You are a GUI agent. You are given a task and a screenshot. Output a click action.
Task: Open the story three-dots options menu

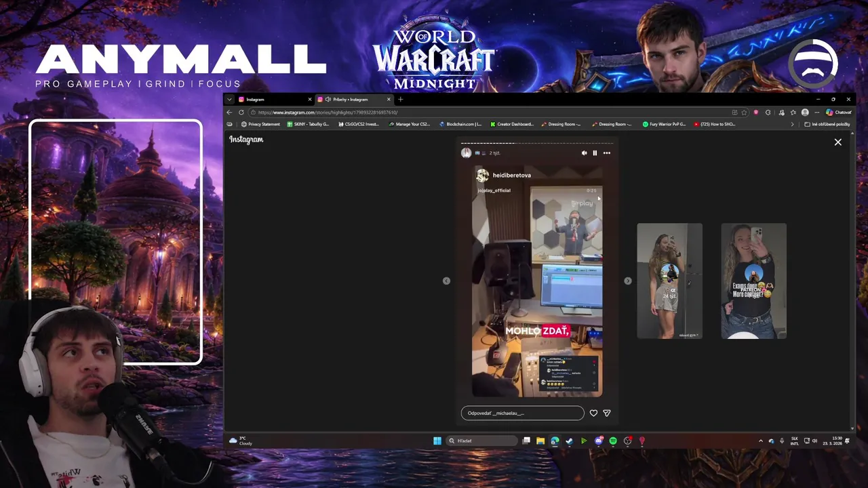click(607, 153)
